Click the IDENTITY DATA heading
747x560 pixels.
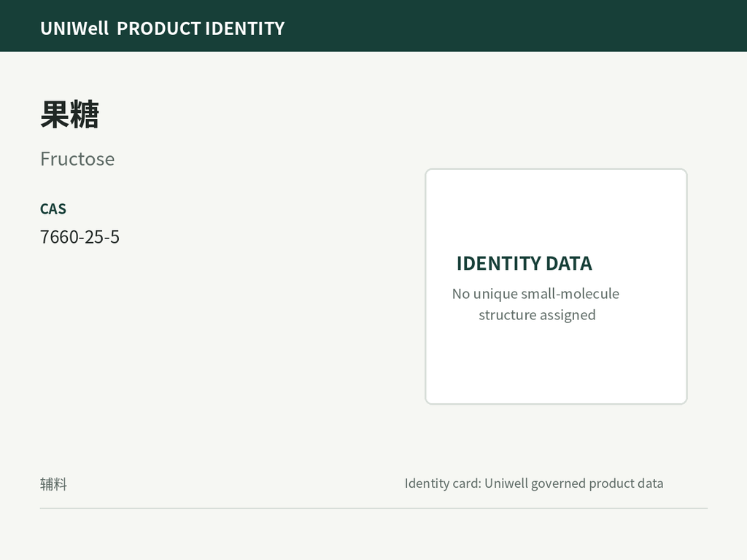524,263
